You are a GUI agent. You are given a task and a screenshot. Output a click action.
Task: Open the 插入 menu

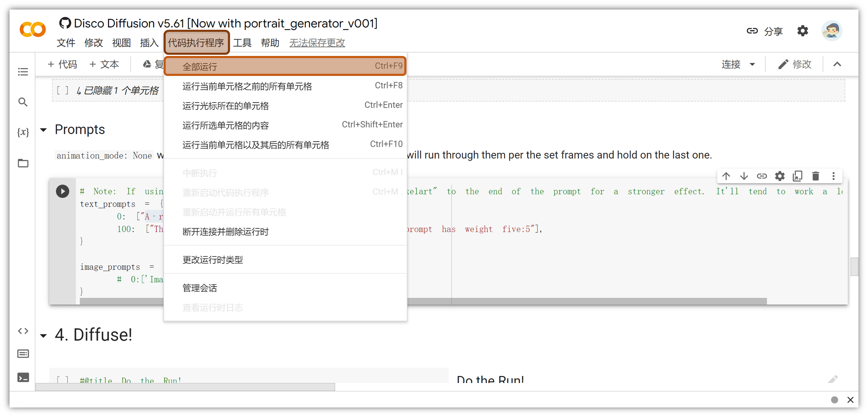click(x=149, y=43)
